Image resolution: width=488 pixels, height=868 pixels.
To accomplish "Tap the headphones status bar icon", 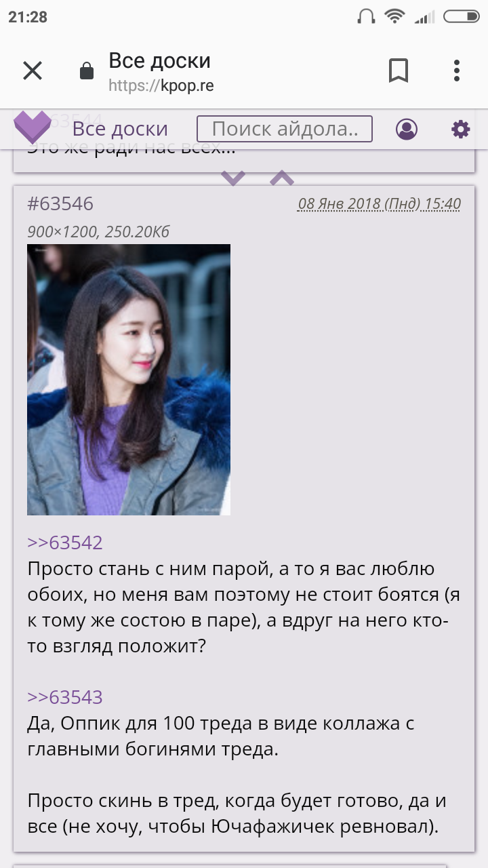I will tap(366, 16).
